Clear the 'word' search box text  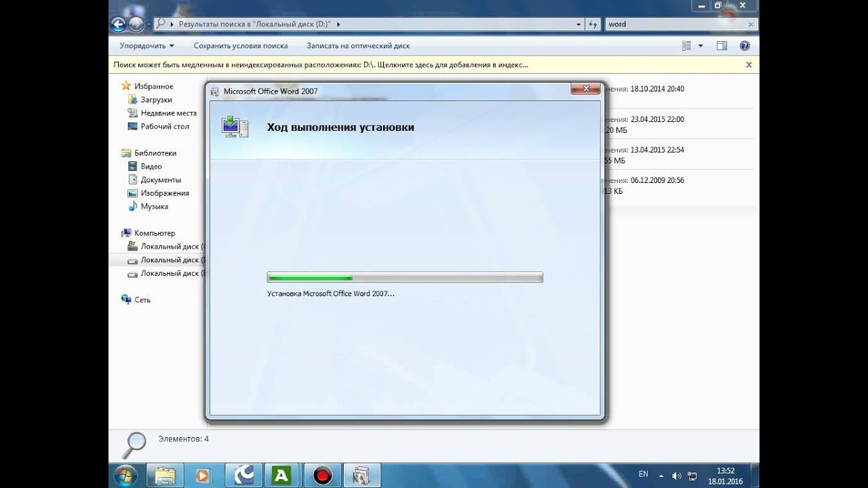coord(750,24)
